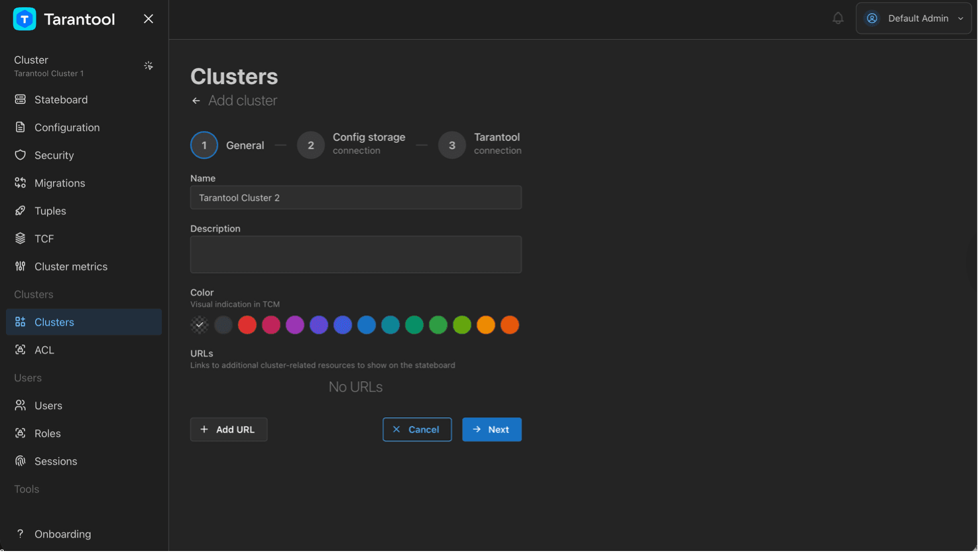Open the Stateboard page
This screenshot has height=553, width=980.
click(x=84, y=99)
